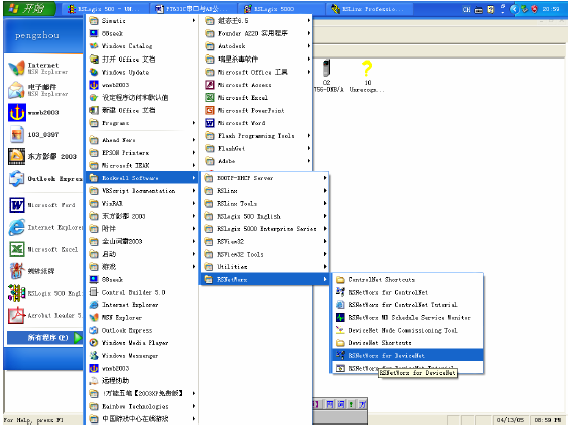The image size is (573, 433).
Task: Click the Microsoft Word icon in programs list
Action: pyautogui.click(x=210, y=123)
